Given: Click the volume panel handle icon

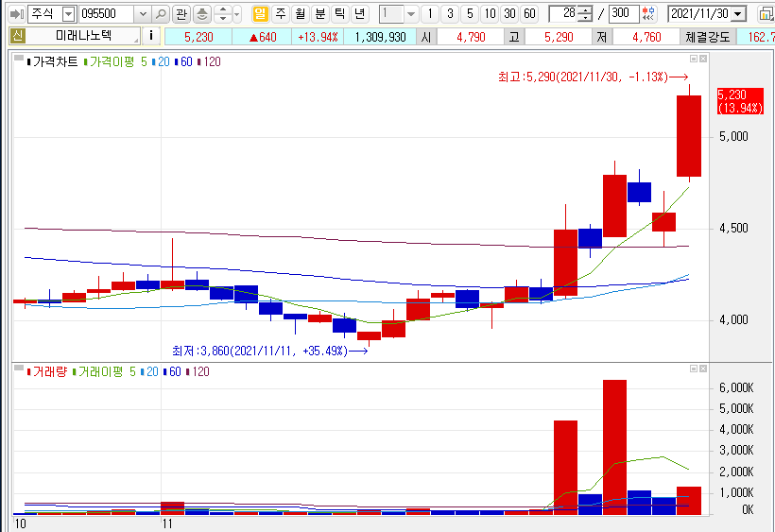Looking at the screenshot, I should [x=19, y=368].
